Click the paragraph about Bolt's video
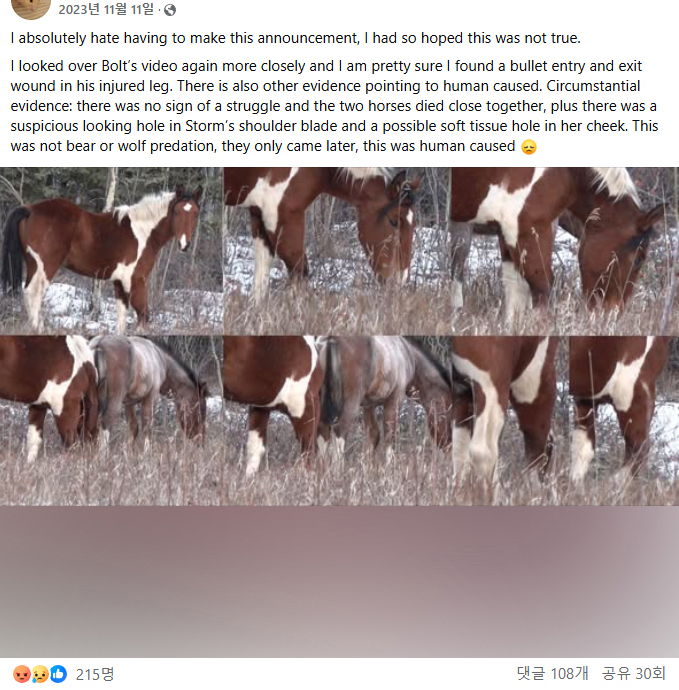679x690 pixels. coord(334,106)
